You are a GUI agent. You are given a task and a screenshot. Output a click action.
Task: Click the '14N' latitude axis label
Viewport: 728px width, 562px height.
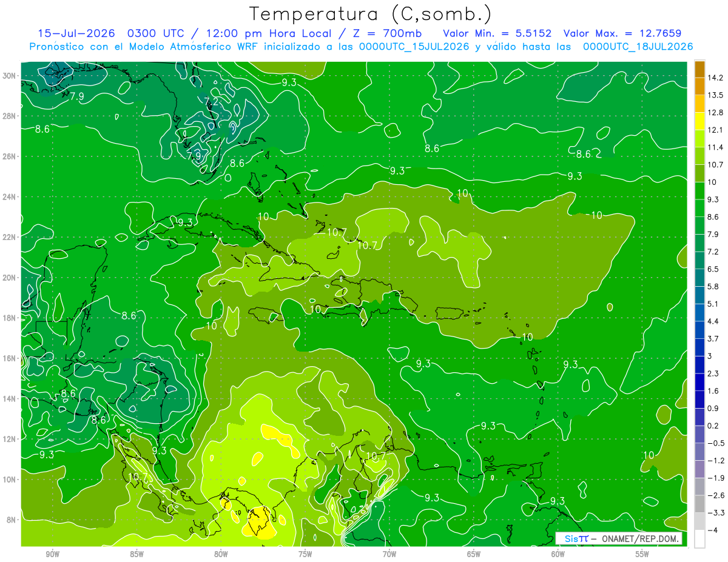point(8,399)
